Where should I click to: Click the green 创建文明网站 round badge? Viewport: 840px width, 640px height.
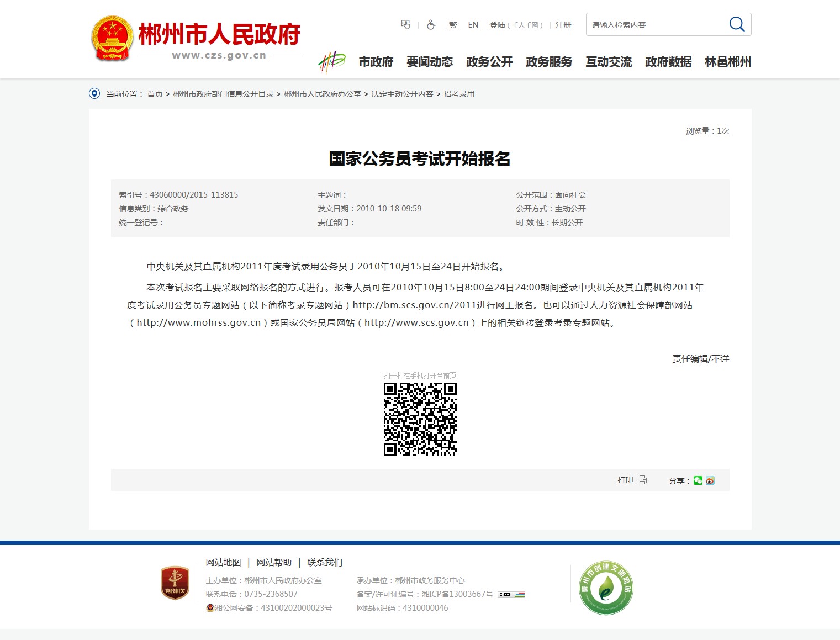606,588
